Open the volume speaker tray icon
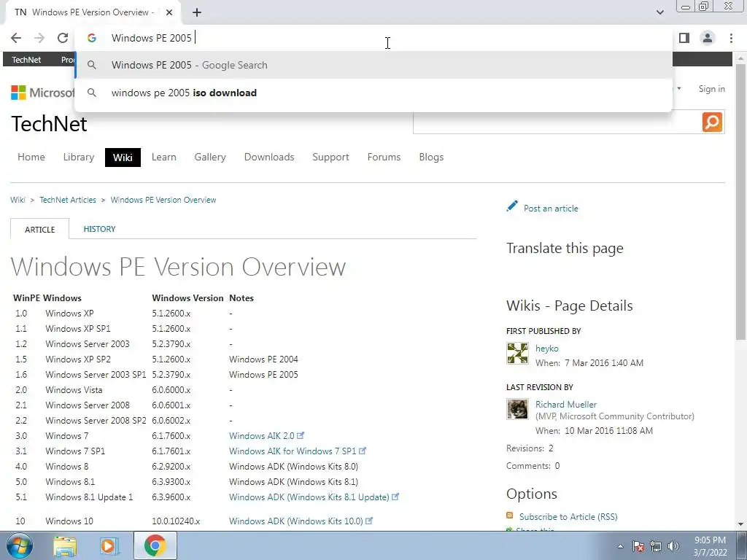The image size is (747, 560). 673,547
